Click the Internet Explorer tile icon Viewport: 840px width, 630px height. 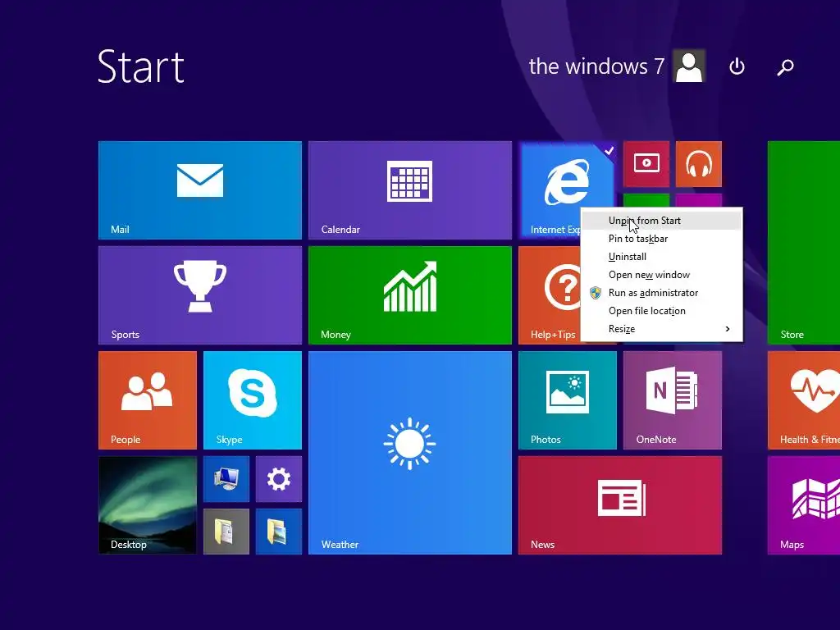567,182
